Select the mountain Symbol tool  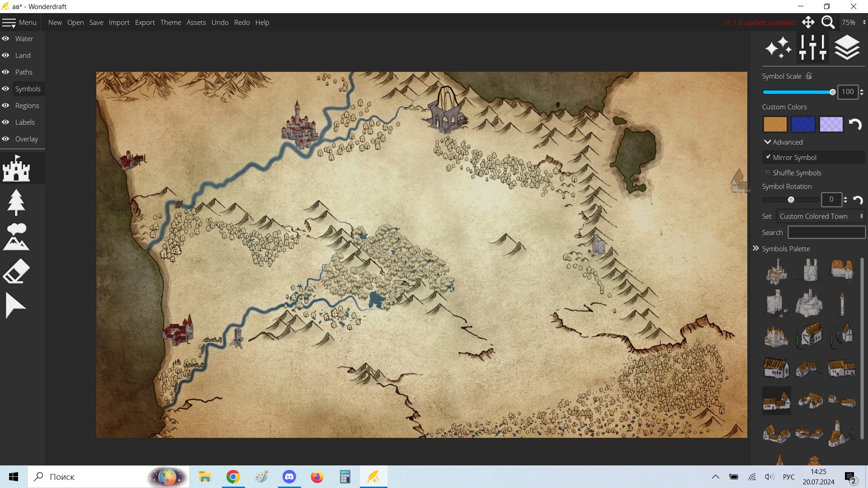16,237
